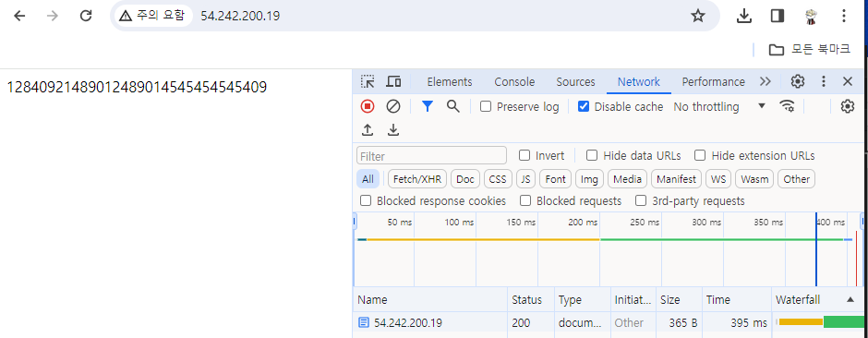Select the 54.242.200.19 request row
This screenshot has height=338, width=868.
pyautogui.click(x=608, y=322)
